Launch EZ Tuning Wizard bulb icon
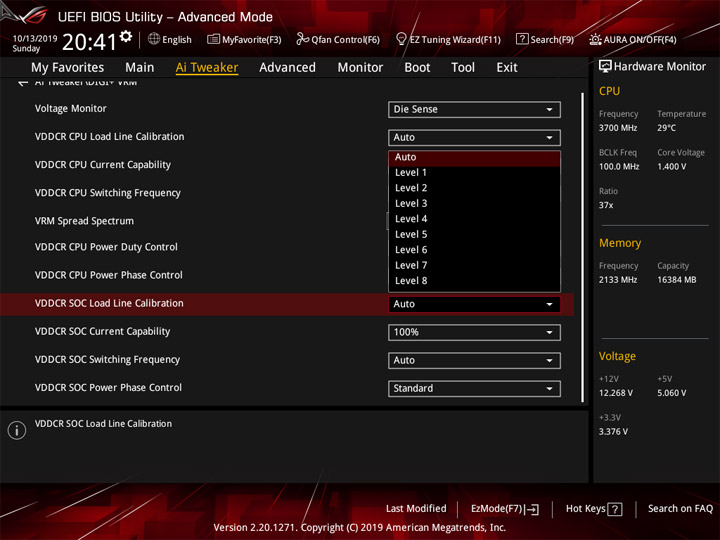This screenshot has height=540, width=720. (401, 39)
